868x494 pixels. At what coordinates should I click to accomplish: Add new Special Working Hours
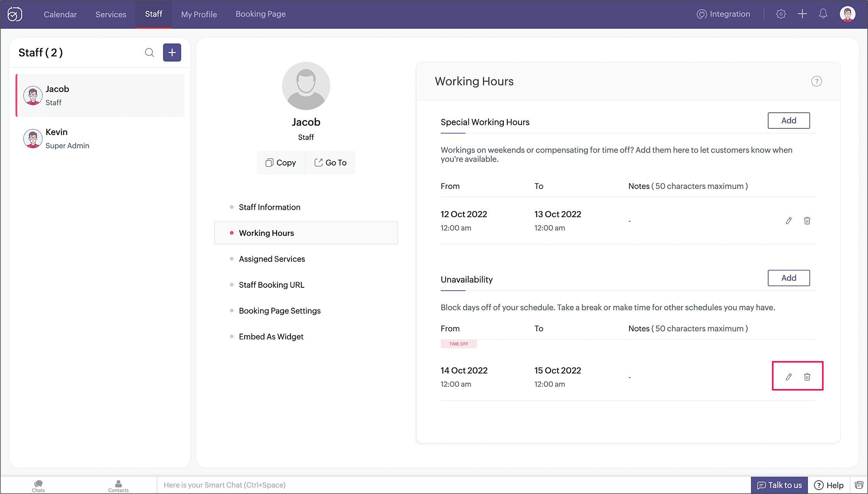[x=788, y=120]
